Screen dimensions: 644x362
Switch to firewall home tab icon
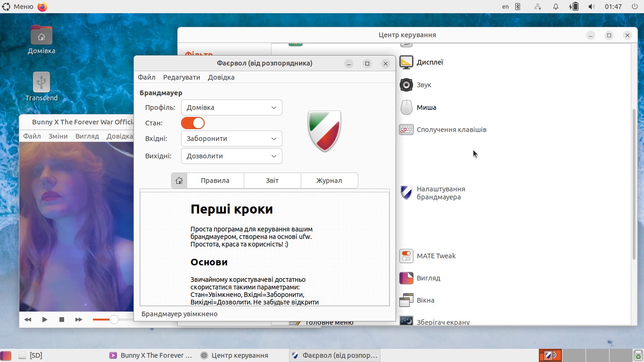pos(179,181)
